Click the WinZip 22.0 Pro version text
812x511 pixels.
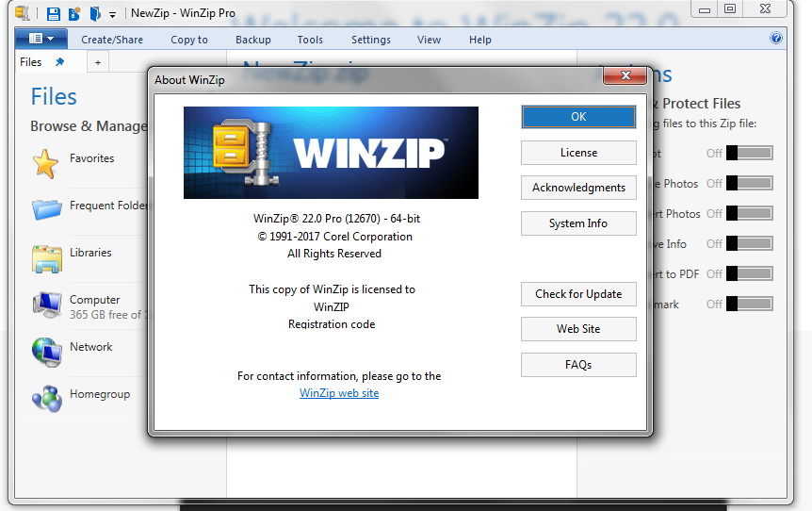[336, 219]
